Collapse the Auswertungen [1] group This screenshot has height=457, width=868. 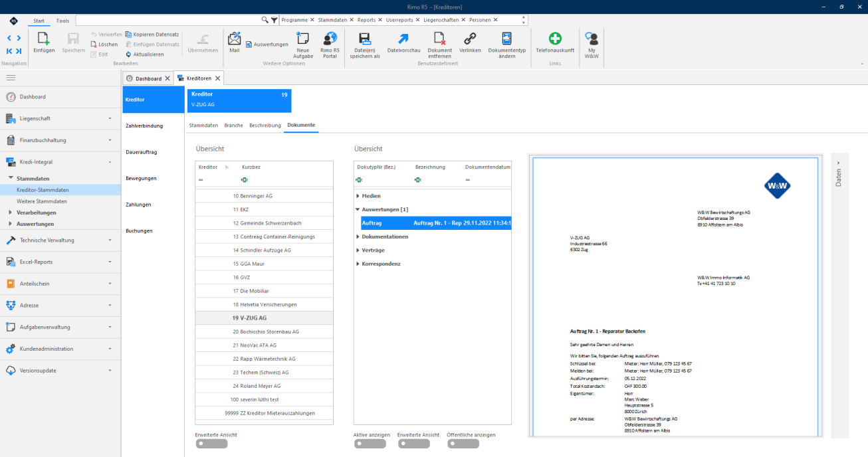(x=358, y=209)
